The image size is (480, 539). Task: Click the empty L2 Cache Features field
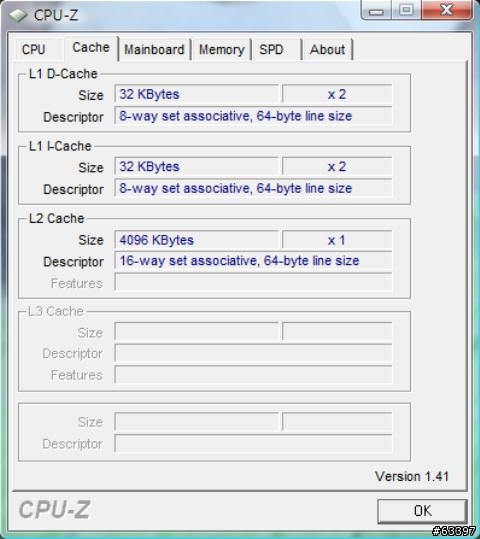point(253,282)
